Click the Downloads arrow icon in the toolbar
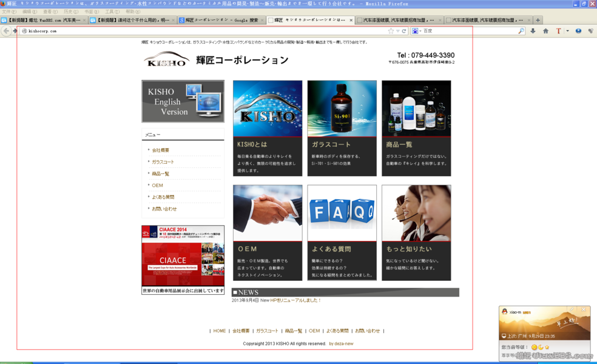The image size is (597, 364). (533, 30)
